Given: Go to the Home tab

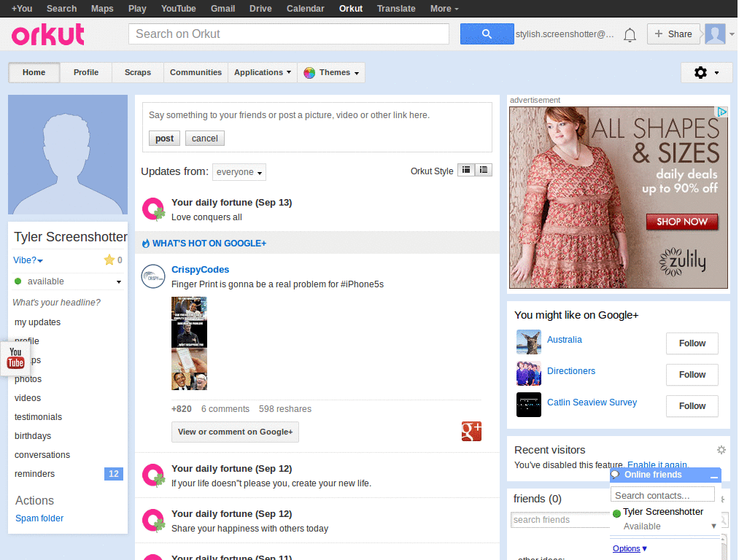Looking at the screenshot, I should (x=34, y=72).
